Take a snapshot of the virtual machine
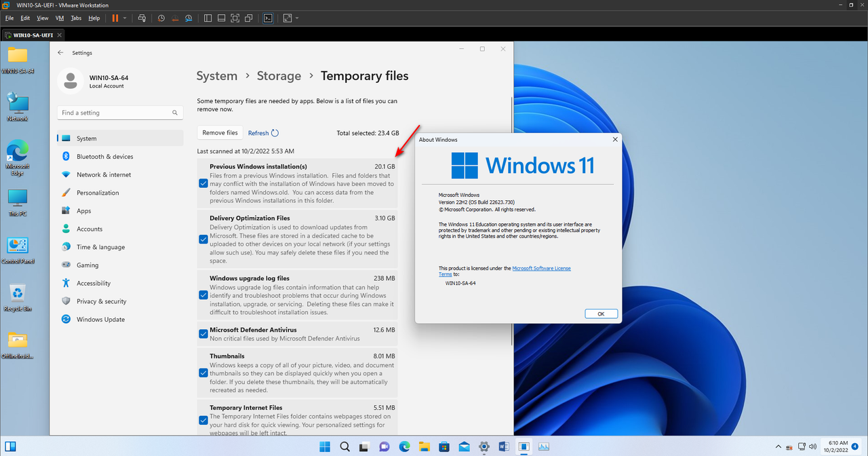The height and width of the screenshot is (456, 868). coord(161,18)
